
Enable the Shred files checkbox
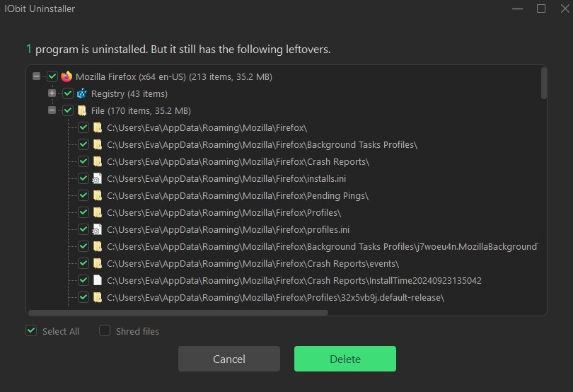coord(105,330)
